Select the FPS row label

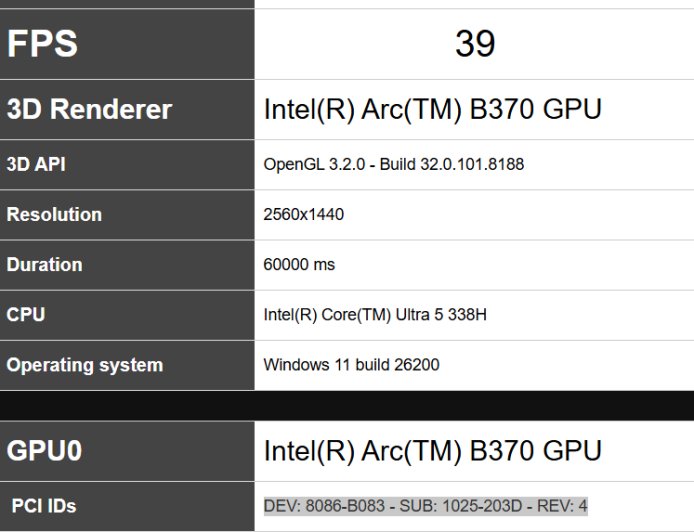pyautogui.click(x=42, y=43)
